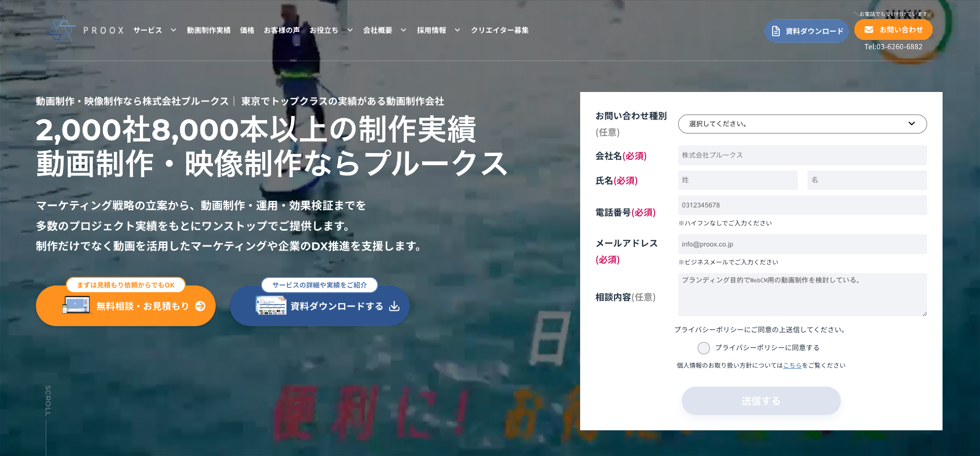Image resolution: width=980 pixels, height=456 pixels.
Task: Click the brochure image on 資料ダウンロードする button
Action: [271, 306]
